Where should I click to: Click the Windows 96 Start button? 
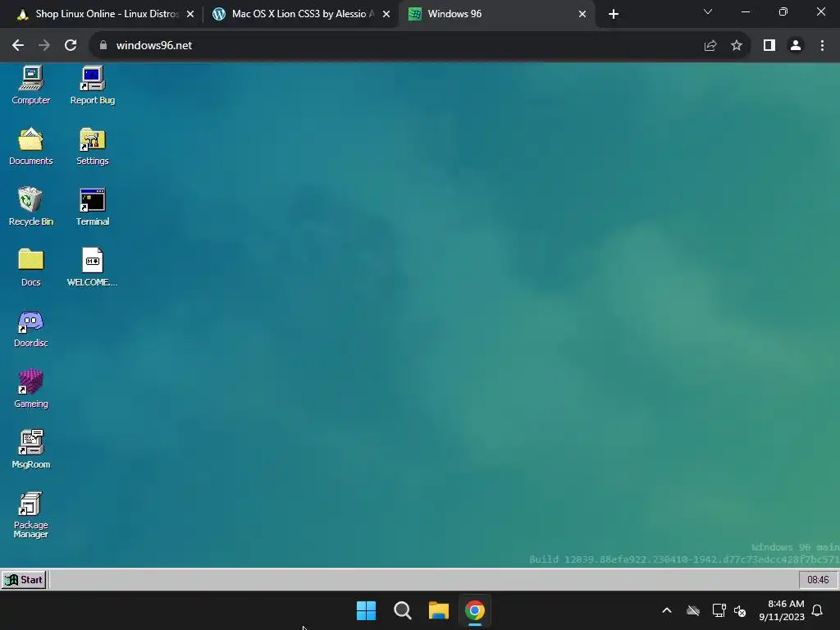(x=24, y=580)
